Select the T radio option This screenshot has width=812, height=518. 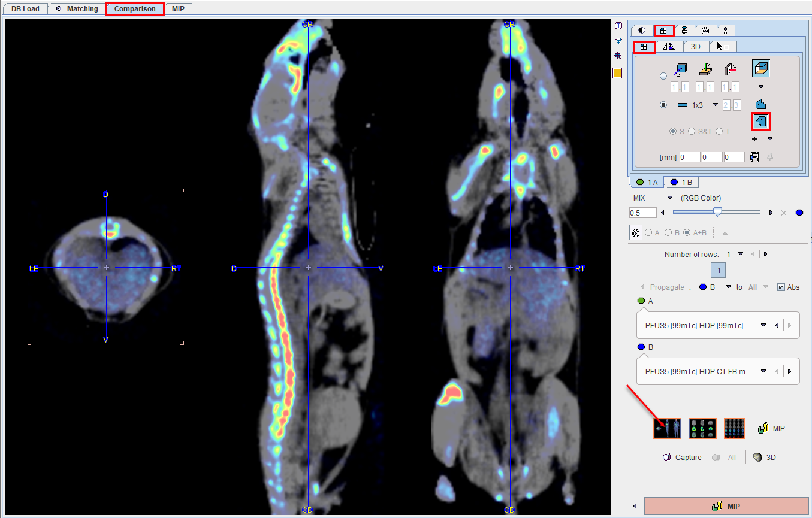point(719,131)
